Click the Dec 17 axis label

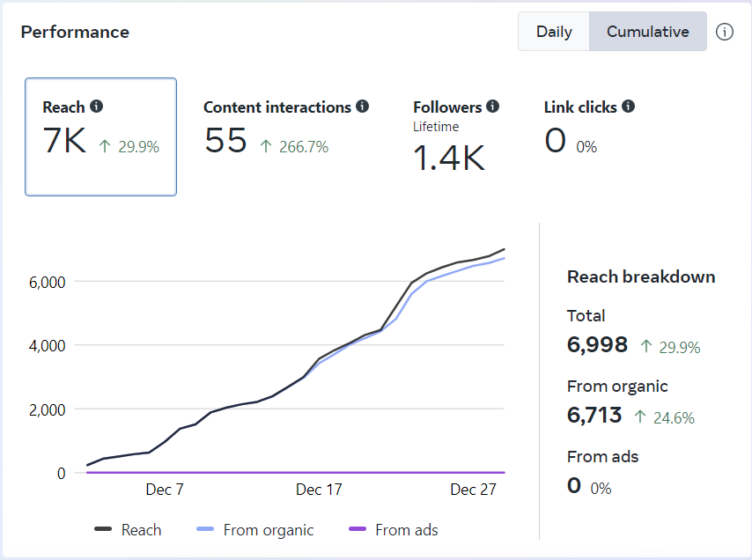click(319, 490)
